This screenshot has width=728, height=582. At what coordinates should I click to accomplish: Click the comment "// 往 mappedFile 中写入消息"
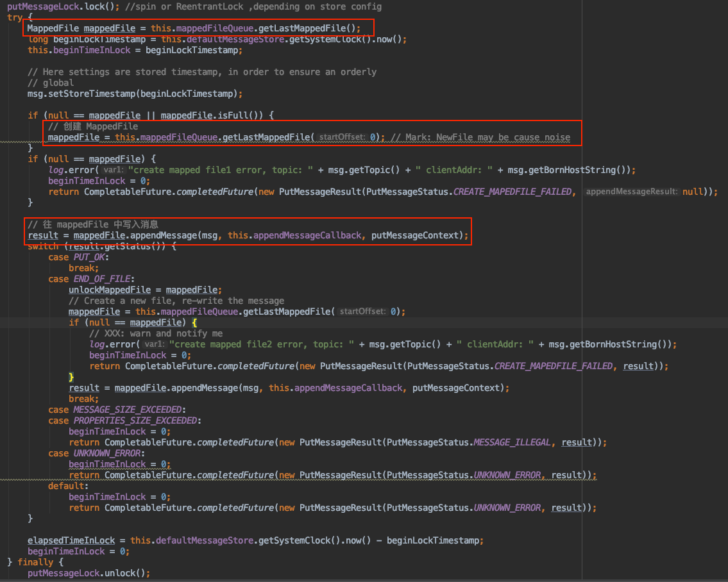click(x=93, y=224)
